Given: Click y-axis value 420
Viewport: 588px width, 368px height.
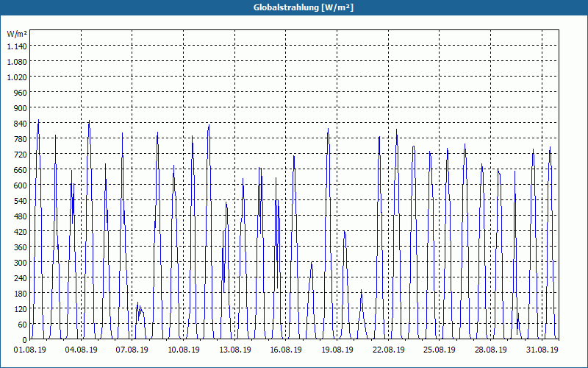Looking at the screenshot, I should coord(20,232).
